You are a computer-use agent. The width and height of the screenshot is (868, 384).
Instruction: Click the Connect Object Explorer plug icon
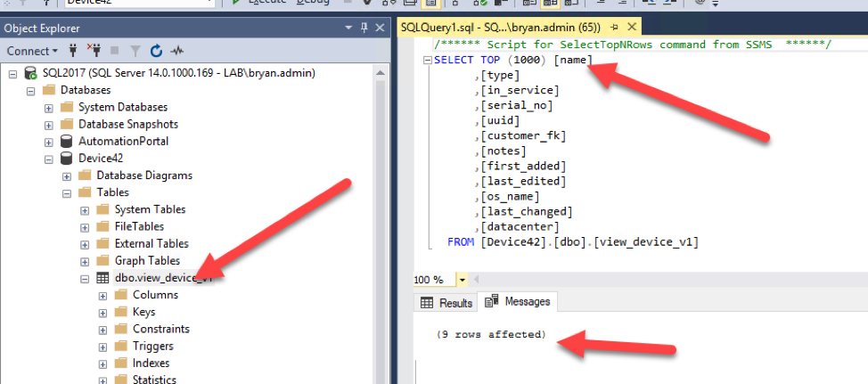(73, 51)
